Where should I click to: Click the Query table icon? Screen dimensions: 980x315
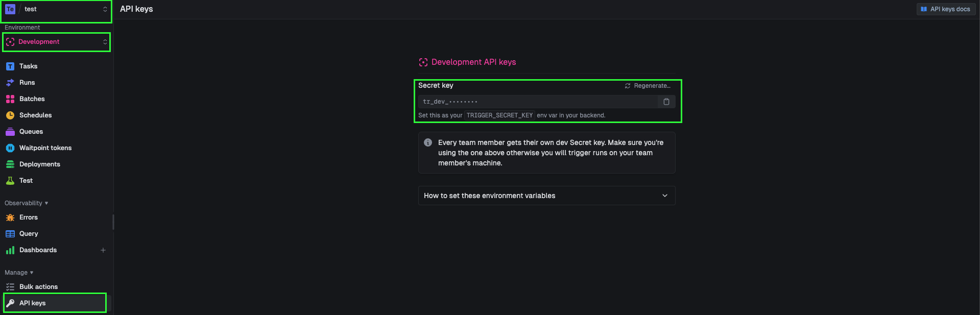(10, 234)
